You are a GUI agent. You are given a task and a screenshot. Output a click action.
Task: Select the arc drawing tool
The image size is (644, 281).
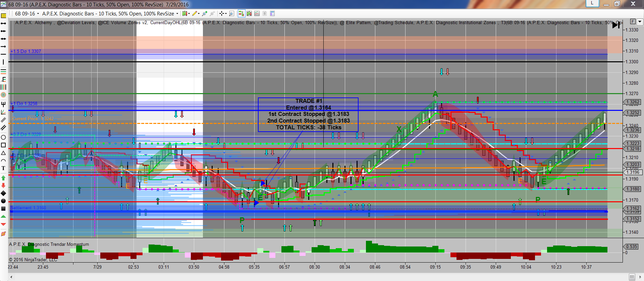[3, 160]
